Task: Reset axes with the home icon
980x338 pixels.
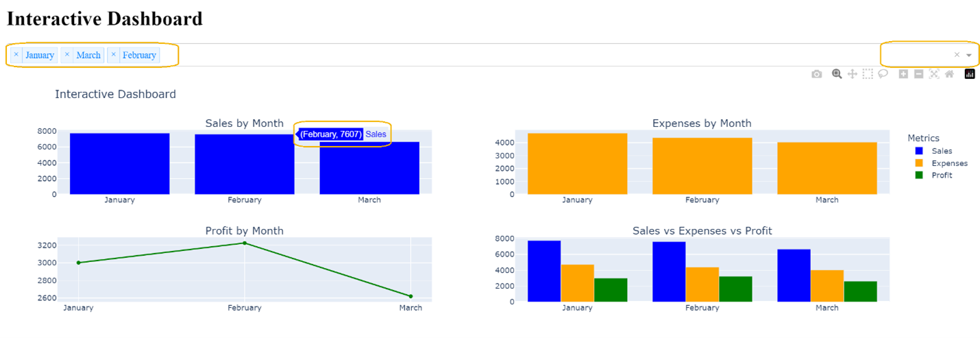Action: tap(949, 74)
